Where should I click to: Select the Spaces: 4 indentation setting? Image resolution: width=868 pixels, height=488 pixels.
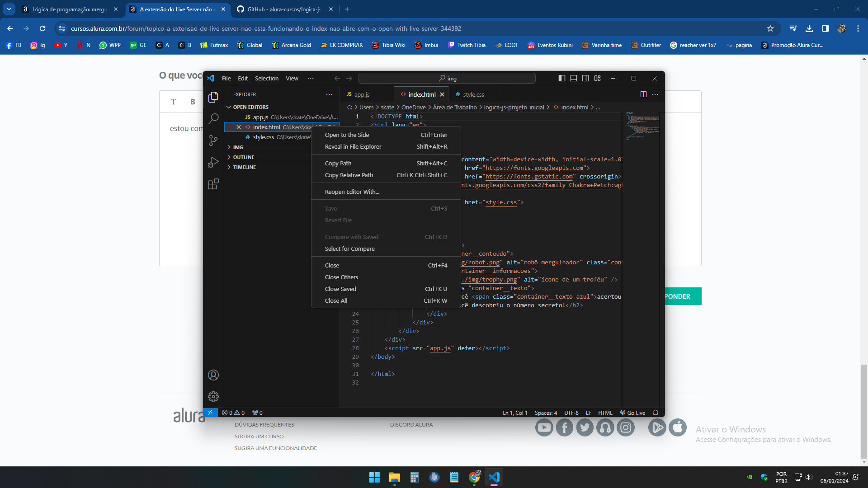tap(546, 413)
